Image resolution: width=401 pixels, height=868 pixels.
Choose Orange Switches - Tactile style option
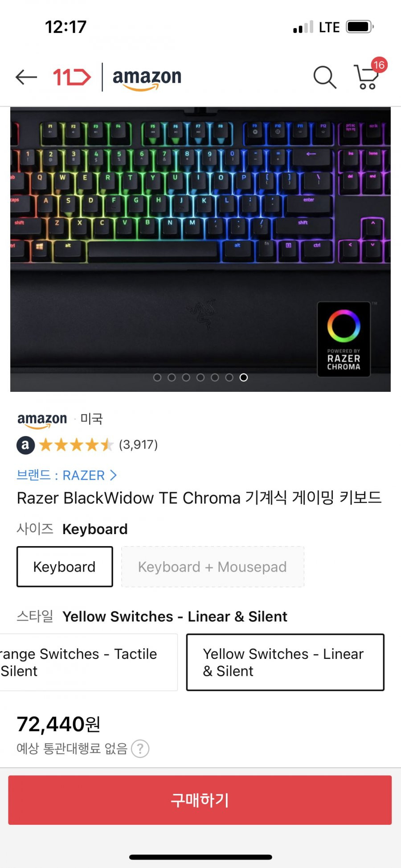(x=89, y=662)
